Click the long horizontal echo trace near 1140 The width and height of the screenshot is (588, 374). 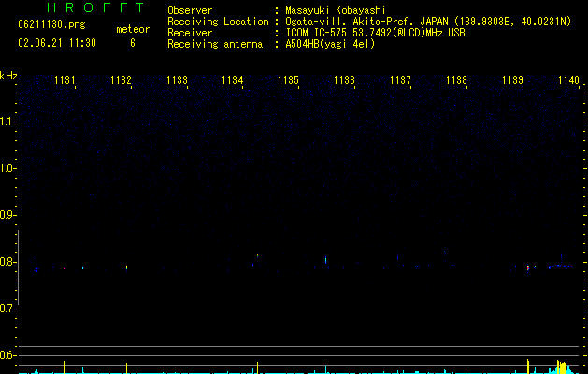pos(561,266)
